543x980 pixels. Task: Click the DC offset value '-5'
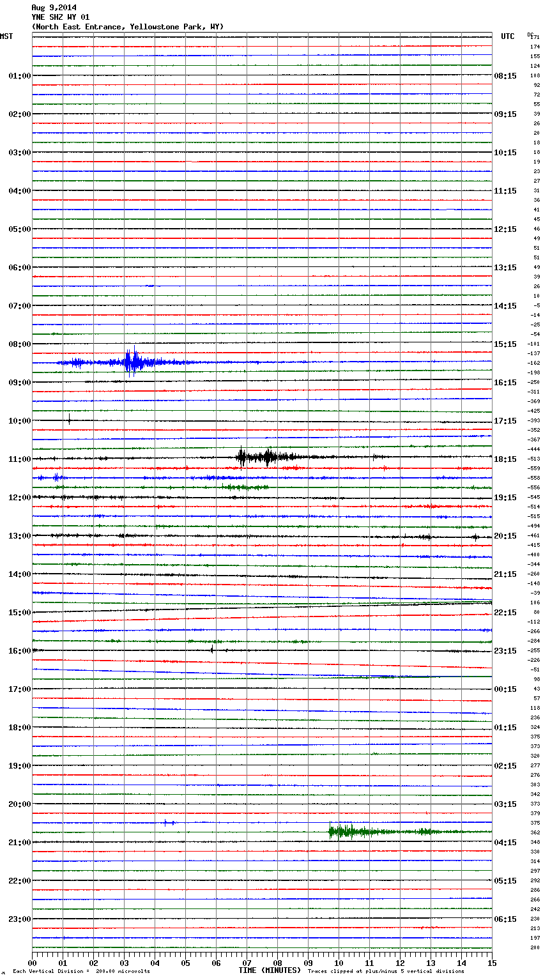537,306
